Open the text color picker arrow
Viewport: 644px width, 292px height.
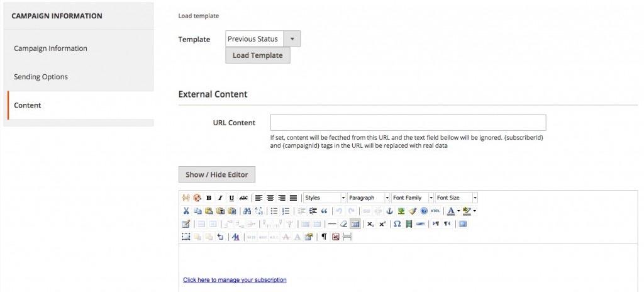458,211
